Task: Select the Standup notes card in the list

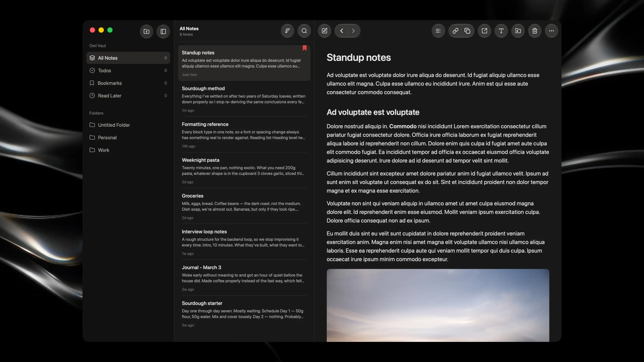Action: tap(244, 63)
